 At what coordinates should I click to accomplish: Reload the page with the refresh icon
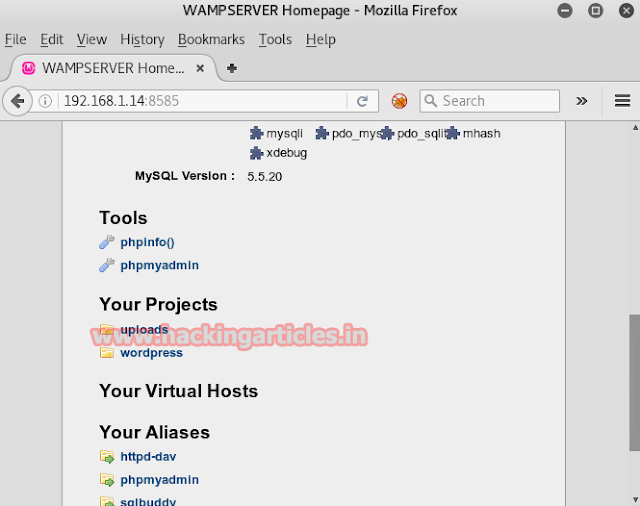click(362, 101)
